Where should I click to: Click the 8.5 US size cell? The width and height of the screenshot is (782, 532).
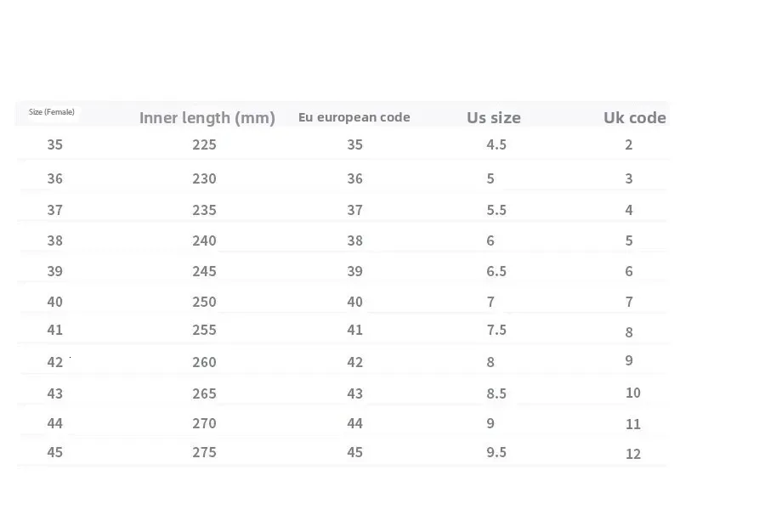coord(496,393)
